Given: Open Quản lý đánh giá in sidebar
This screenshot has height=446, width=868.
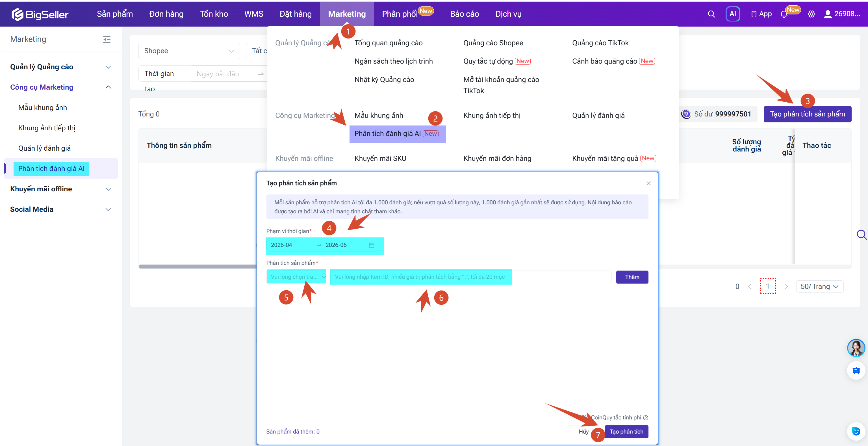Looking at the screenshot, I should pos(44,148).
